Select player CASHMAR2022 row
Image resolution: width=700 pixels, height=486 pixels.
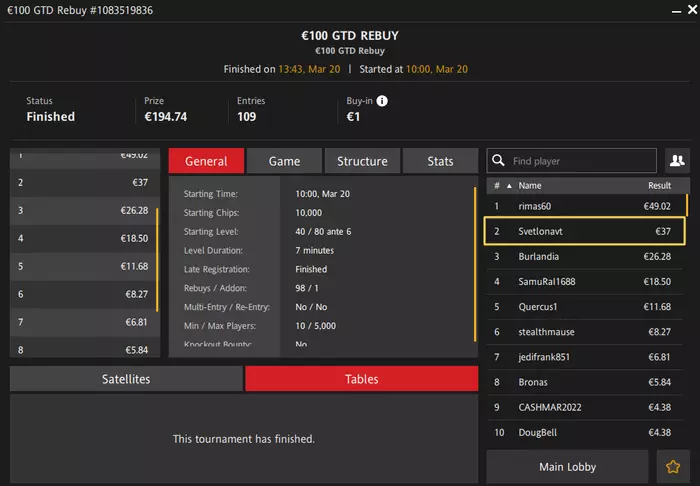[x=585, y=407]
